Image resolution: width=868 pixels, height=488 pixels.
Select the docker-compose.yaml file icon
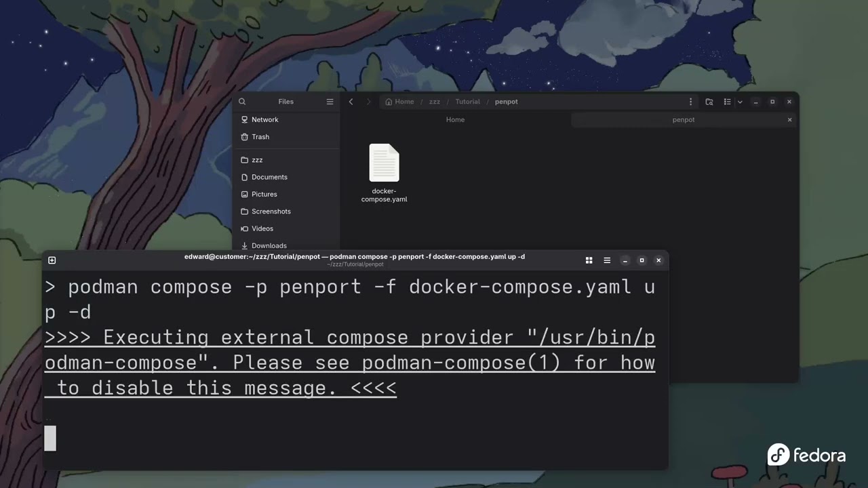point(384,163)
